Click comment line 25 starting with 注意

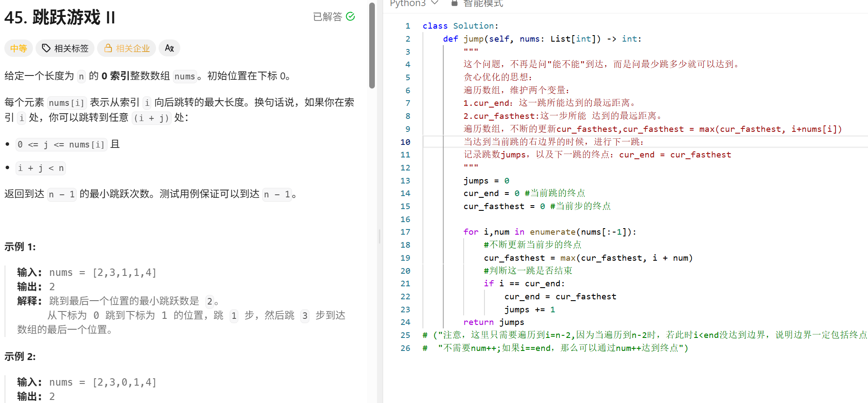(x=645, y=335)
